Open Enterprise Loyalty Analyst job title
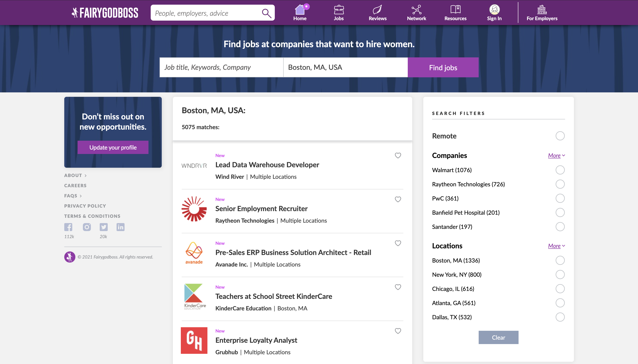This screenshot has height=364, width=638. pyautogui.click(x=256, y=340)
